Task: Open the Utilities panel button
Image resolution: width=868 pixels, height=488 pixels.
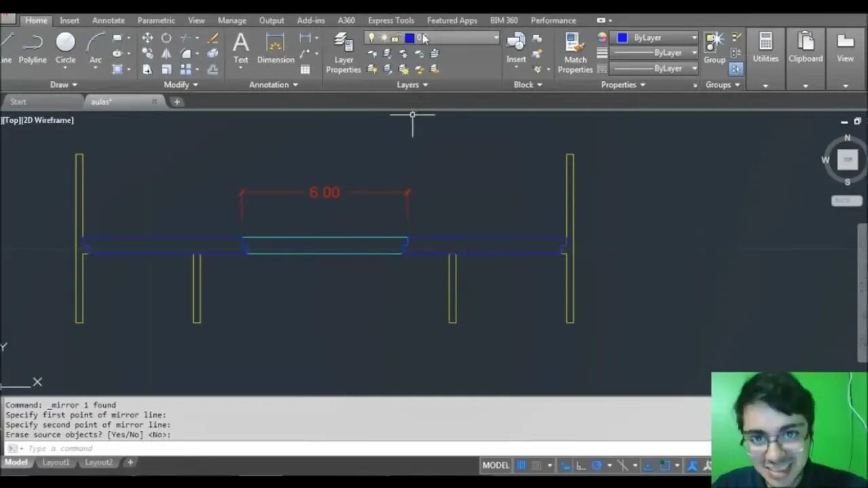Action: coord(766,59)
